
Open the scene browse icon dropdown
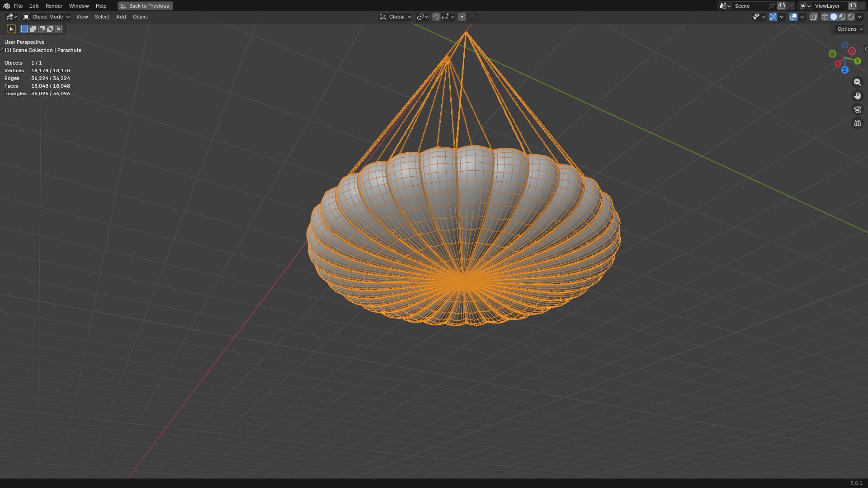[725, 6]
